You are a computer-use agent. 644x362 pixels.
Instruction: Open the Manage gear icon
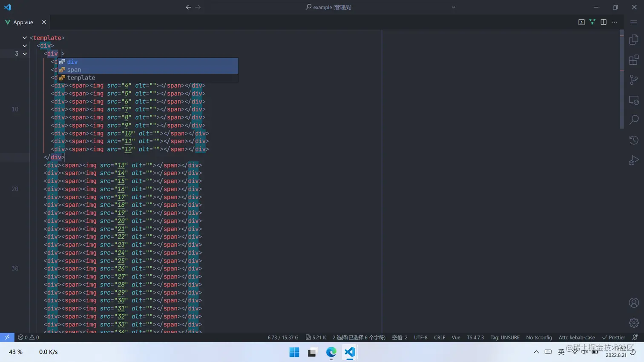click(x=634, y=322)
